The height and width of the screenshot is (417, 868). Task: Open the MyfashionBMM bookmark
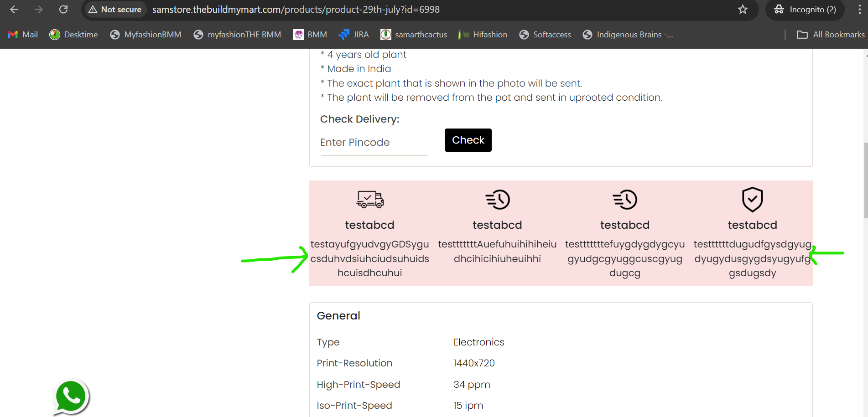[146, 35]
